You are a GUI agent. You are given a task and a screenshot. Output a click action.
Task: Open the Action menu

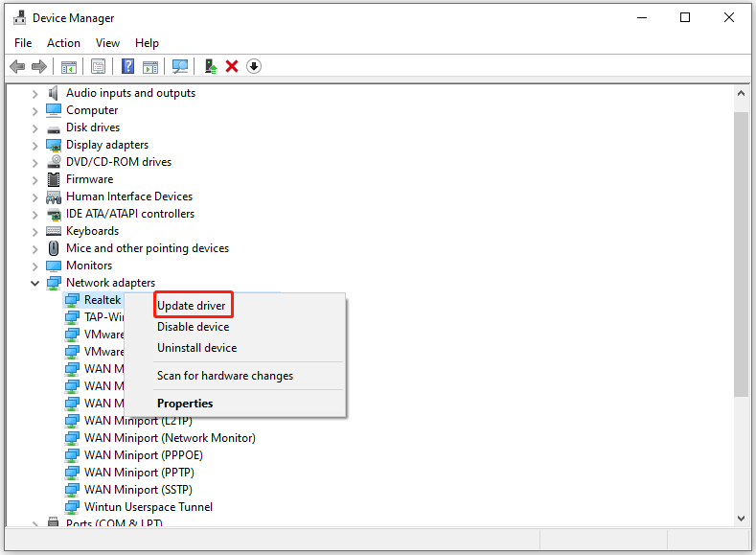click(63, 43)
